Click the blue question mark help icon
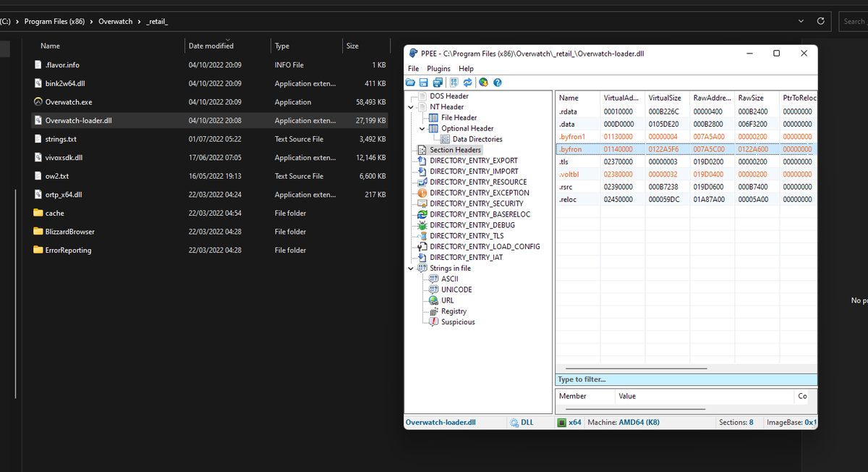 498,83
